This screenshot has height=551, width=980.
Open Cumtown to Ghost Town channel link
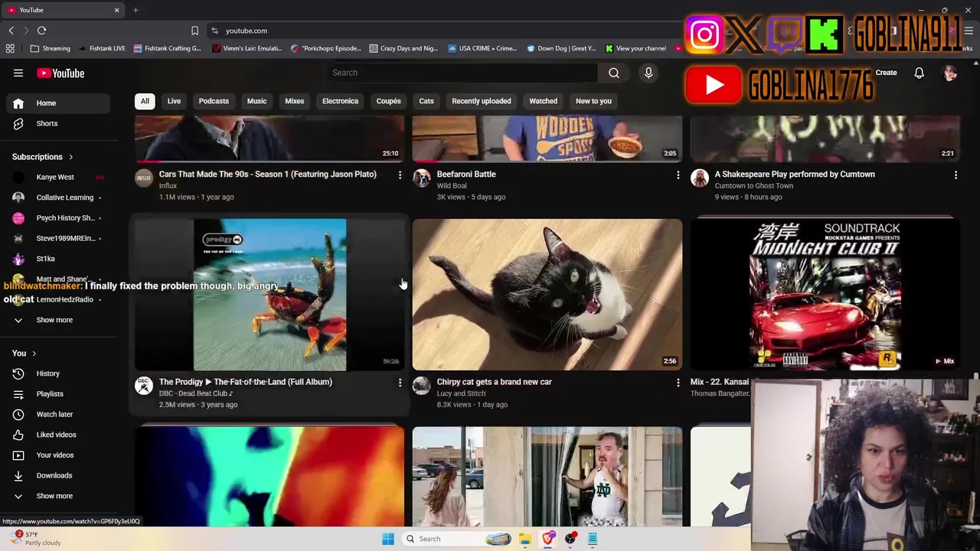click(x=753, y=186)
